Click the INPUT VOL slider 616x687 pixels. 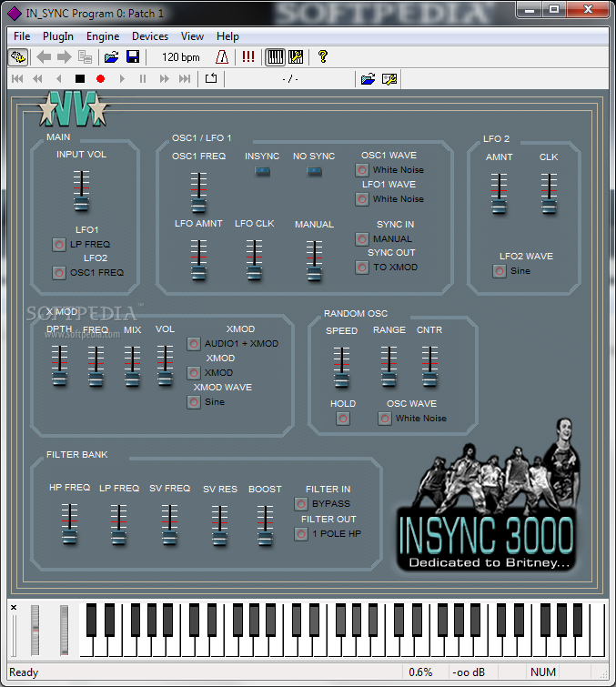82,191
